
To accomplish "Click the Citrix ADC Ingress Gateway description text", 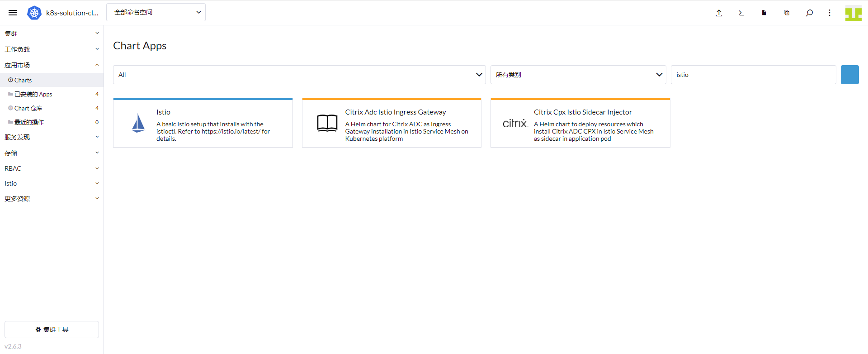I will click(406, 131).
